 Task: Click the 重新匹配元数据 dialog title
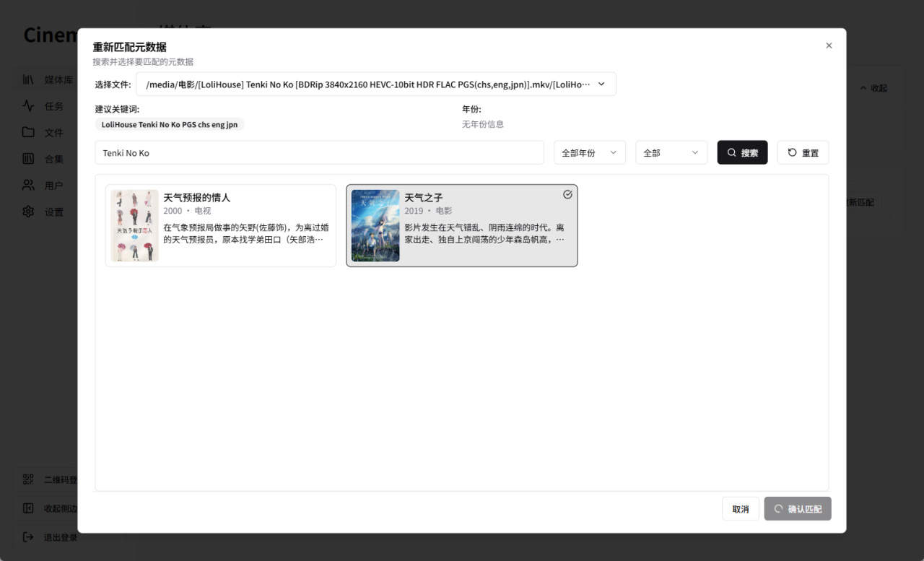(x=130, y=47)
